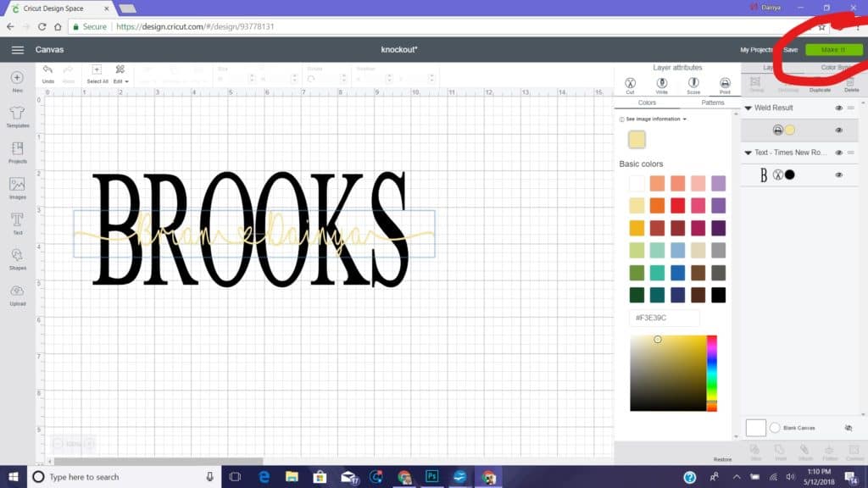868x488 pixels.
Task: Set layer attribute to Write
Action: point(661,84)
